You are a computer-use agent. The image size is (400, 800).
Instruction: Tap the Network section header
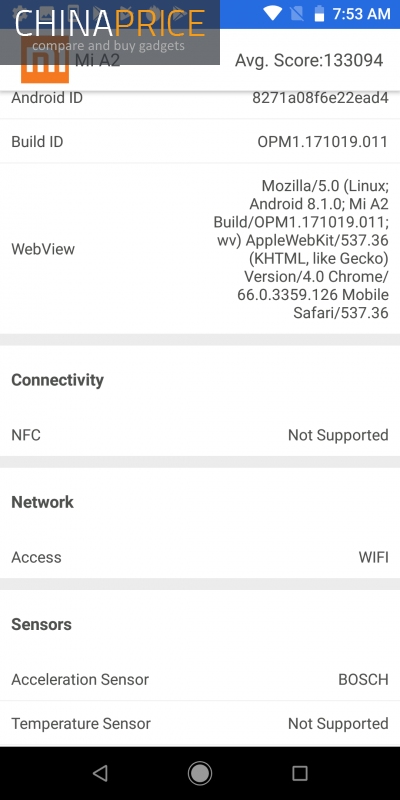coord(42,502)
